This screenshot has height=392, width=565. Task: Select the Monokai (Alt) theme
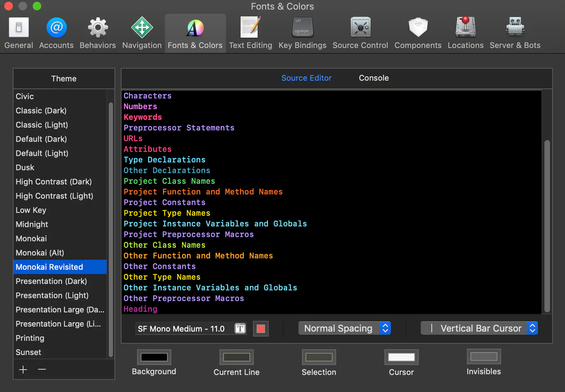pos(60,253)
